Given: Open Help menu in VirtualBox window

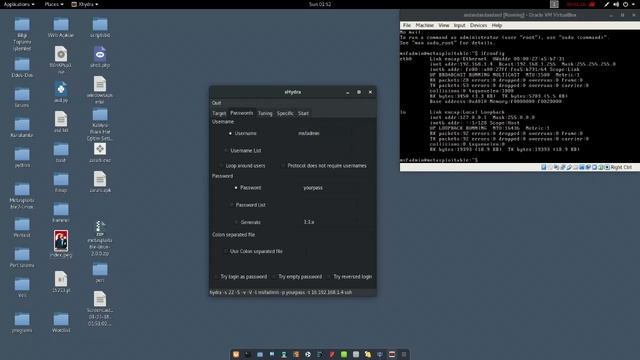Looking at the screenshot, I should coord(497,25).
